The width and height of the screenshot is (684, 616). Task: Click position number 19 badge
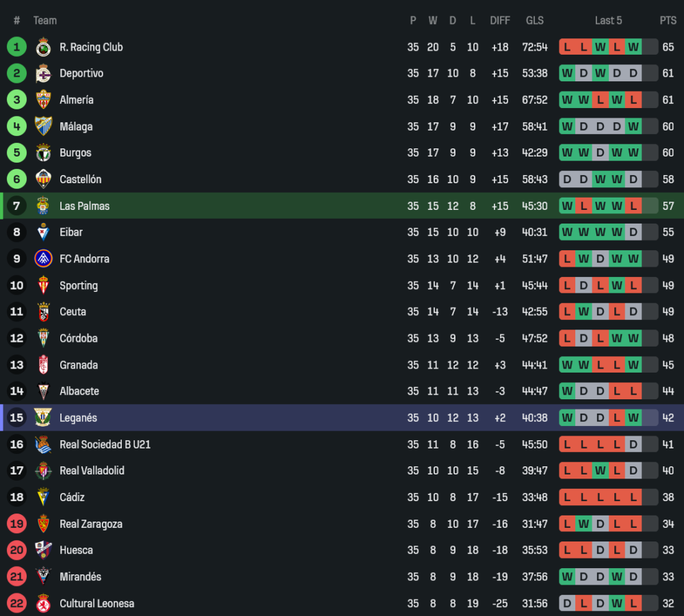coord(17,524)
